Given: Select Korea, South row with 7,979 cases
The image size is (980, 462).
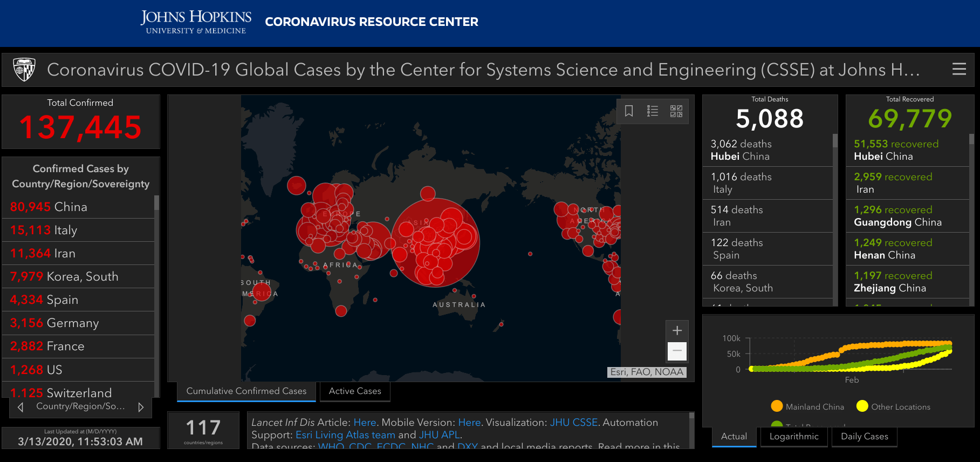Looking at the screenshot, I should 78,276.
